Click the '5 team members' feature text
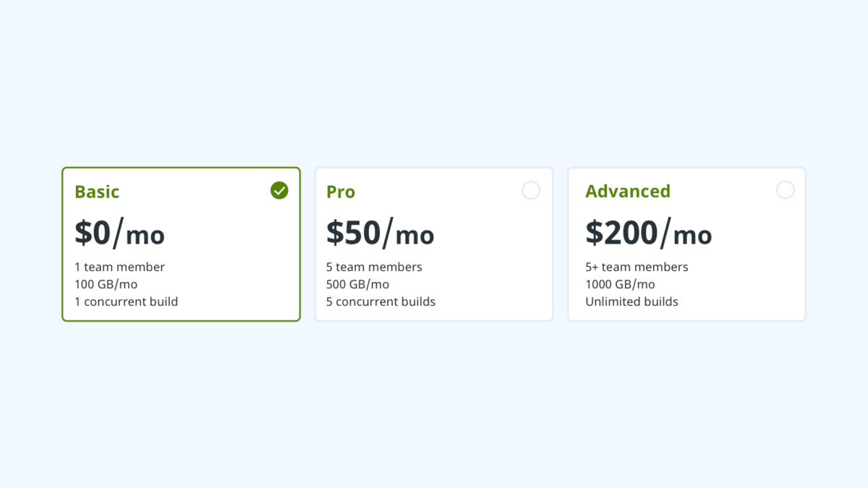Viewport: 868px width, 488px height. (x=374, y=267)
